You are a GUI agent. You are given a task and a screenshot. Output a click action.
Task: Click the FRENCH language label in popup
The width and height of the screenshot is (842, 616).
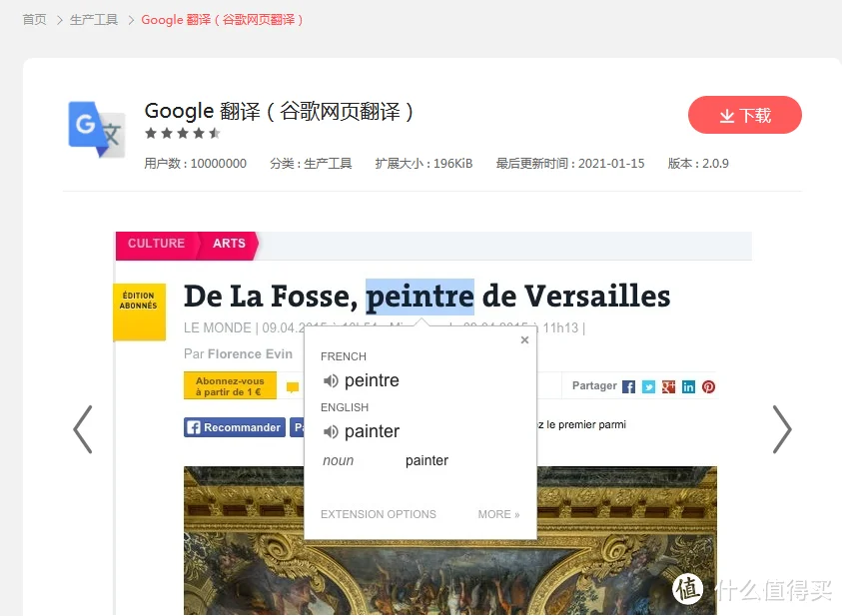(344, 356)
